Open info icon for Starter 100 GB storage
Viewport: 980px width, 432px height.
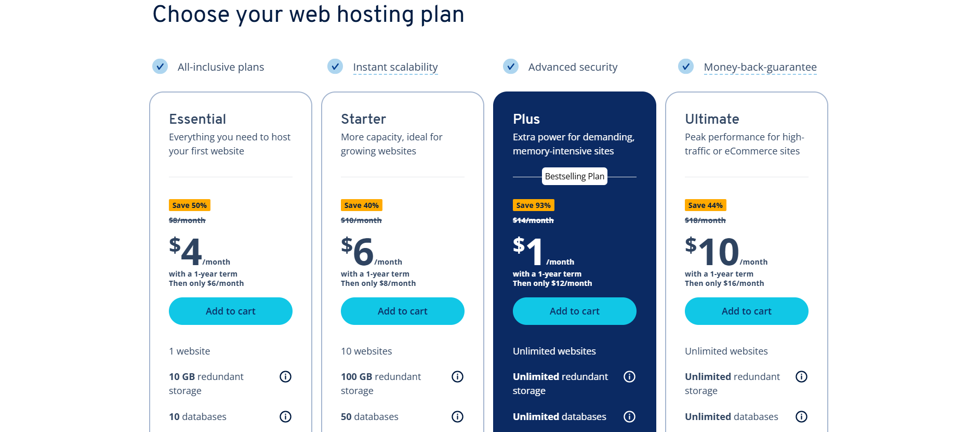click(x=457, y=376)
